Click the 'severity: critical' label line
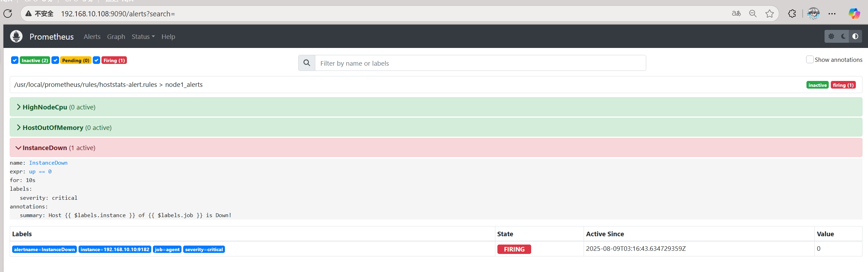Image resolution: width=868 pixels, height=272 pixels. [49, 198]
